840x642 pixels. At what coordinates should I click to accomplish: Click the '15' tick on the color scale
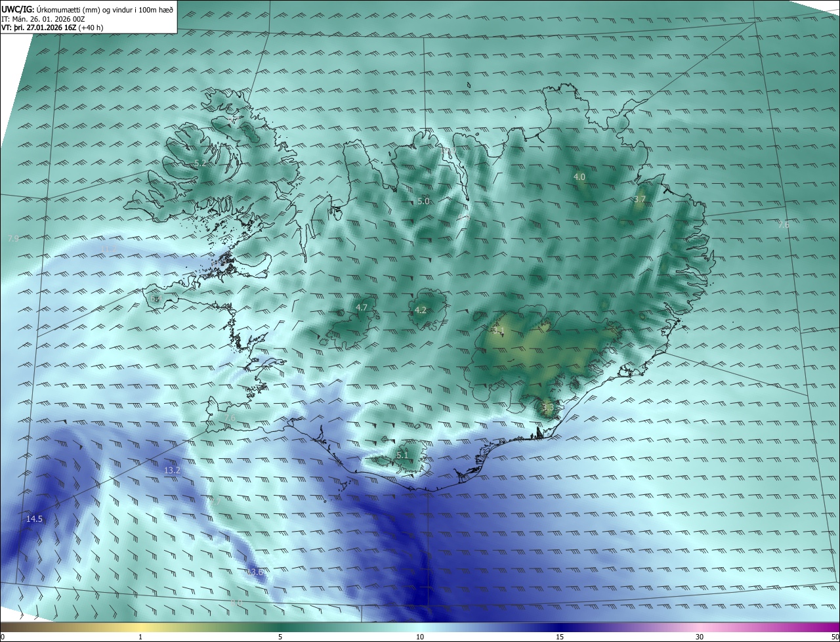[560, 637]
